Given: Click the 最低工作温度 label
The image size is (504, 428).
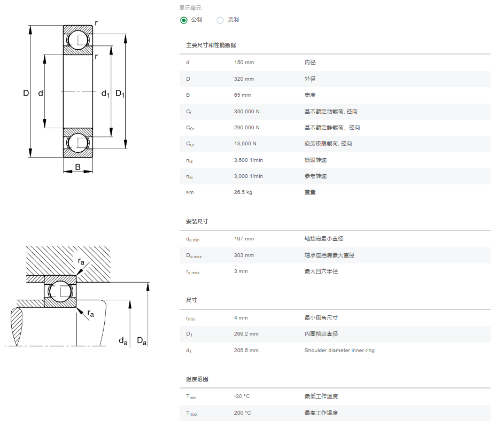Looking at the screenshot, I should point(321,396).
